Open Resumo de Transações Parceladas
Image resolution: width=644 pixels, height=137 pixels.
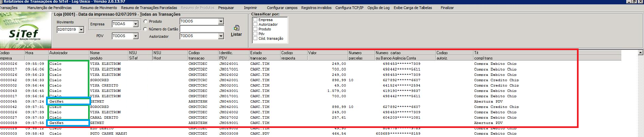[x=149, y=8]
